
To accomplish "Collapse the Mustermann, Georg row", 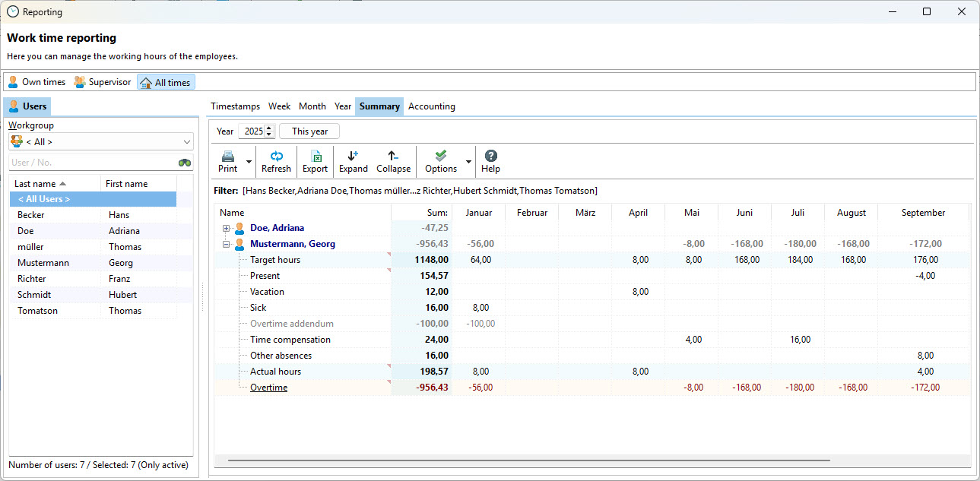I will [x=226, y=244].
